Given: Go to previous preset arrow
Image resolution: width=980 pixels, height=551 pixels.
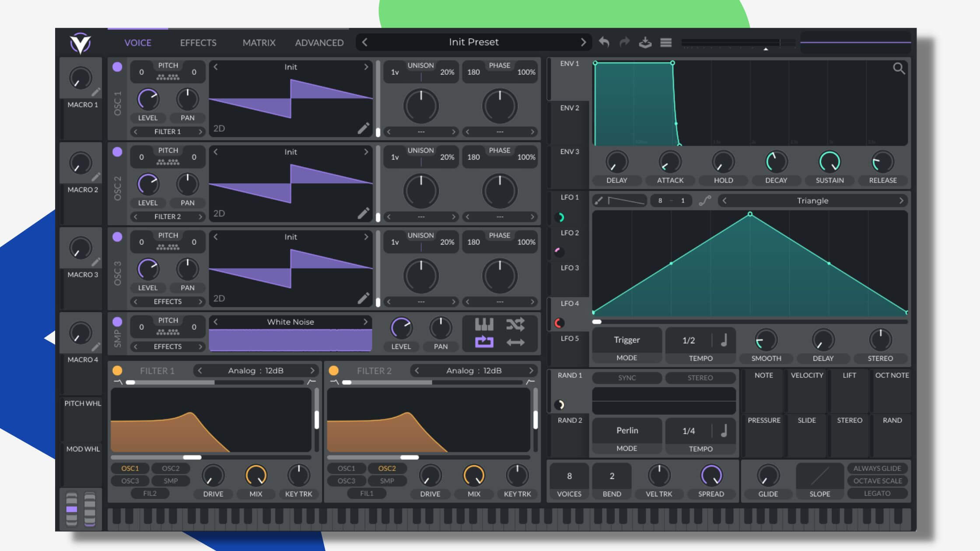Looking at the screenshot, I should click(x=364, y=42).
